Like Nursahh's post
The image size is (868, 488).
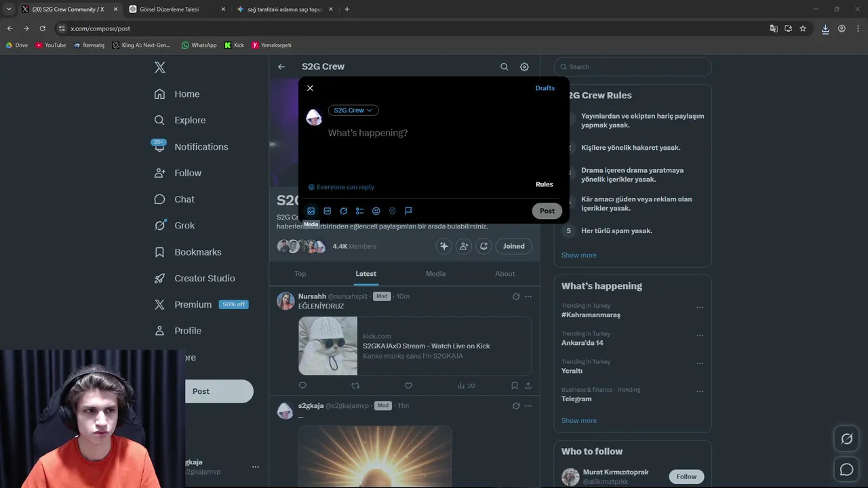click(x=408, y=386)
